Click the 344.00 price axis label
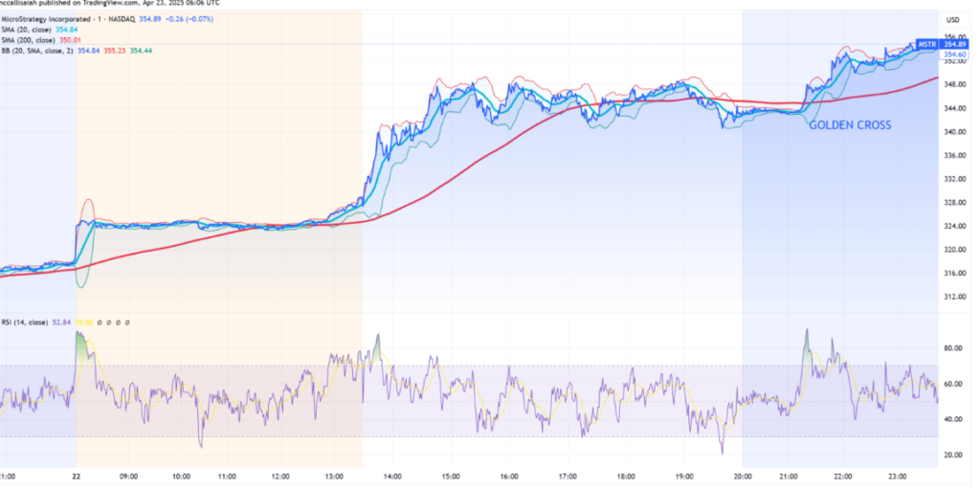 [954, 108]
